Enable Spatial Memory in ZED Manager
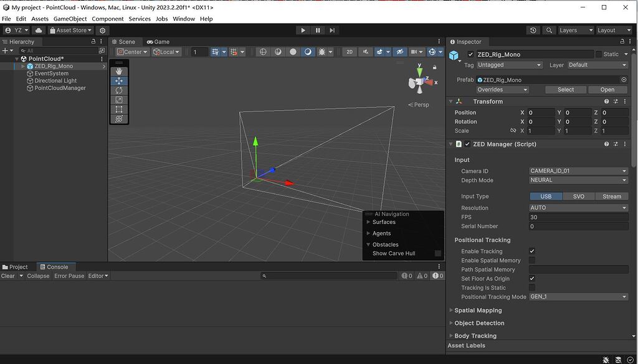 pyautogui.click(x=532, y=260)
